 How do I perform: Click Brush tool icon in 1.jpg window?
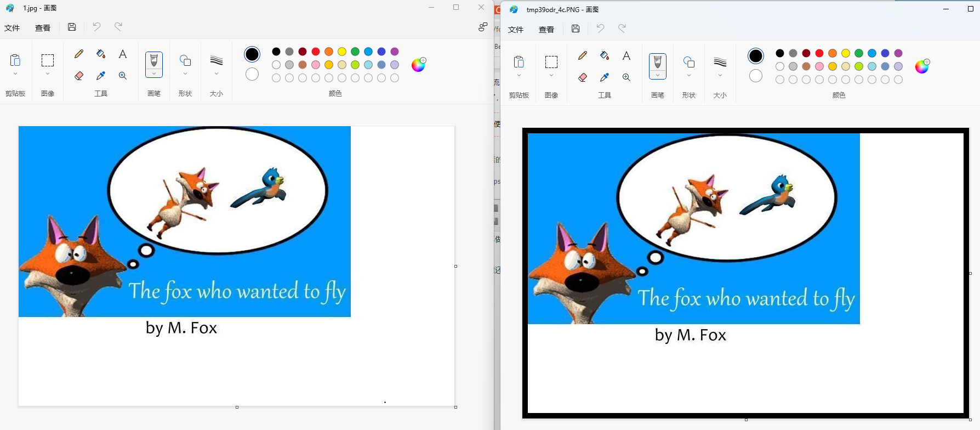tap(154, 61)
